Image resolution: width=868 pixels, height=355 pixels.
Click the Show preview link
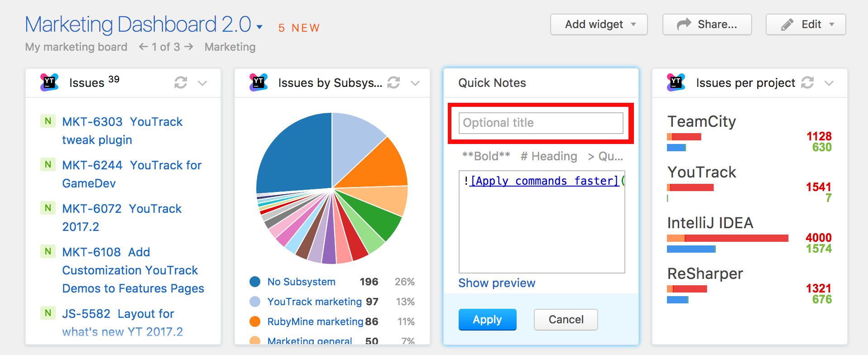tap(497, 283)
